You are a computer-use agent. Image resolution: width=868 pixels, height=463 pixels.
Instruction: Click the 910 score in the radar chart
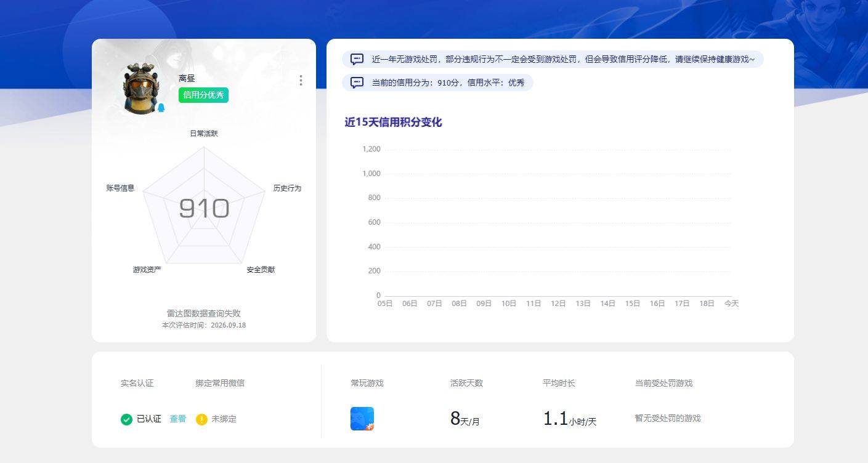point(204,209)
